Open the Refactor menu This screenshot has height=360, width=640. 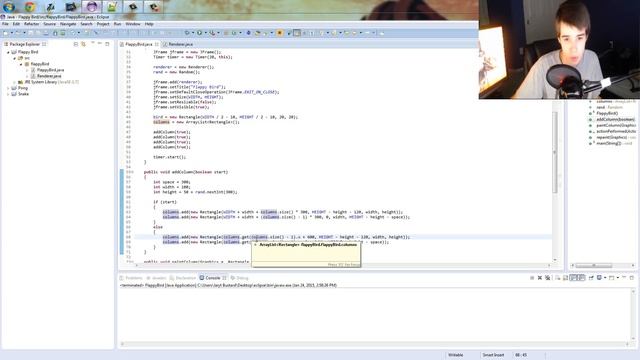click(31, 24)
